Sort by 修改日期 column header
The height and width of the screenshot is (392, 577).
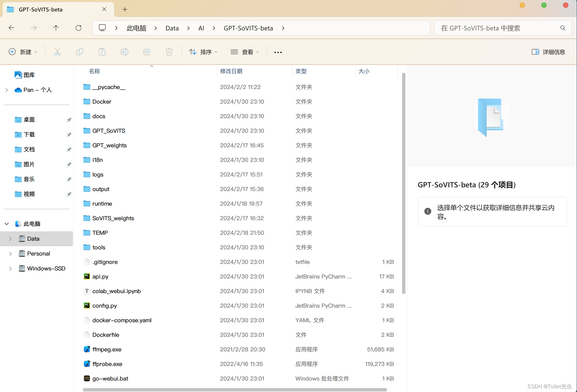pos(231,71)
